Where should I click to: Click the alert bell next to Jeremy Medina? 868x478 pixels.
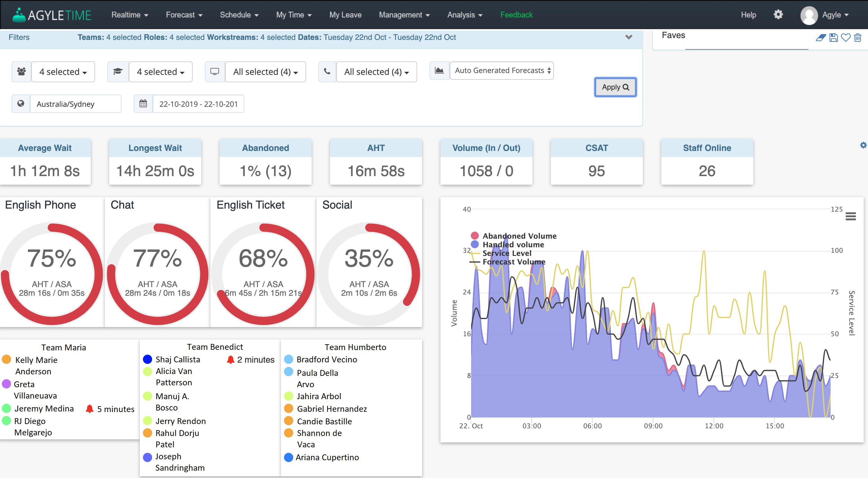point(90,408)
